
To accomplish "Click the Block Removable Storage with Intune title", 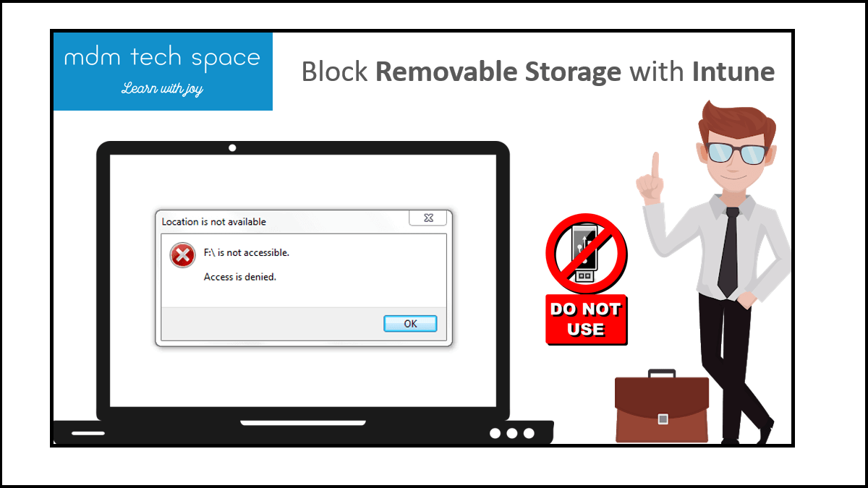I will 537,72.
